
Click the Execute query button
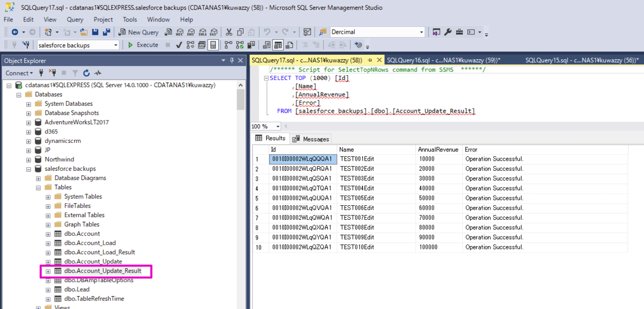(143, 45)
